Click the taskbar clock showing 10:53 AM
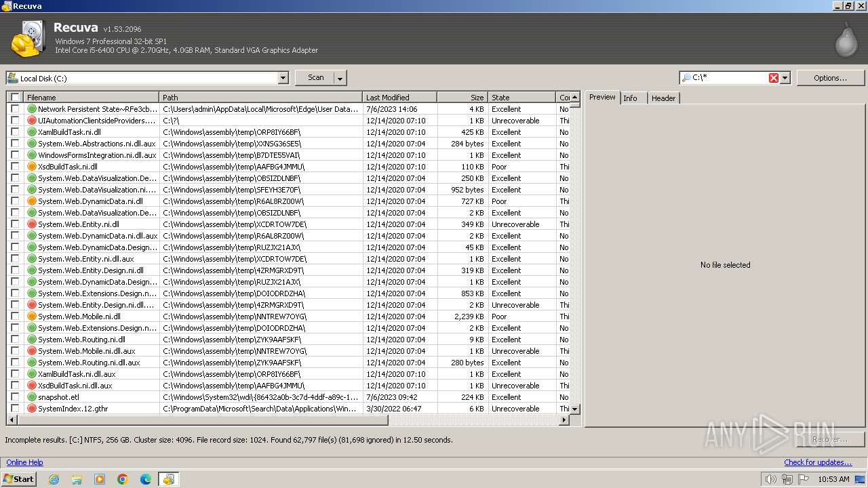868x488 pixels. point(833,479)
